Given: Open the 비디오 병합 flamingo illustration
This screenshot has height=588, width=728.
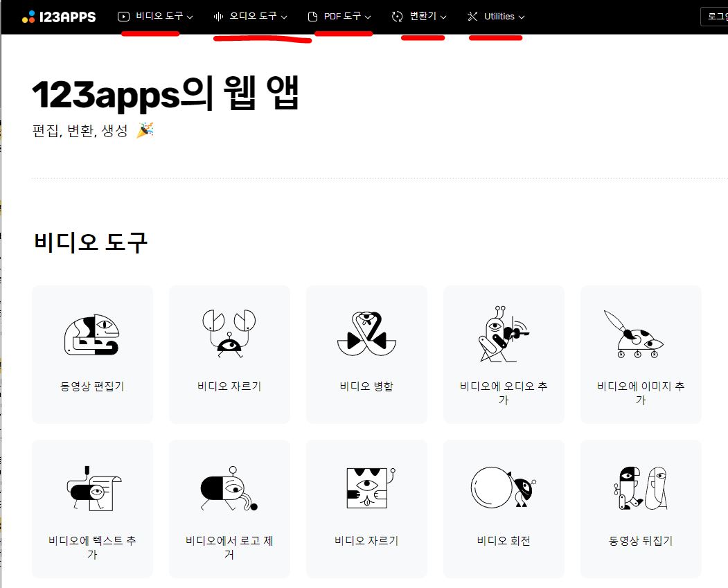Looking at the screenshot, I should [367, 334].
